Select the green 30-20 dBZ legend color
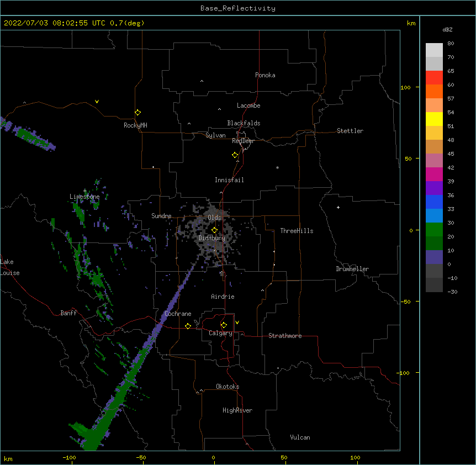The width and height of the screenshot is (476, 465). pyautogui.click(x=434, y=230)
